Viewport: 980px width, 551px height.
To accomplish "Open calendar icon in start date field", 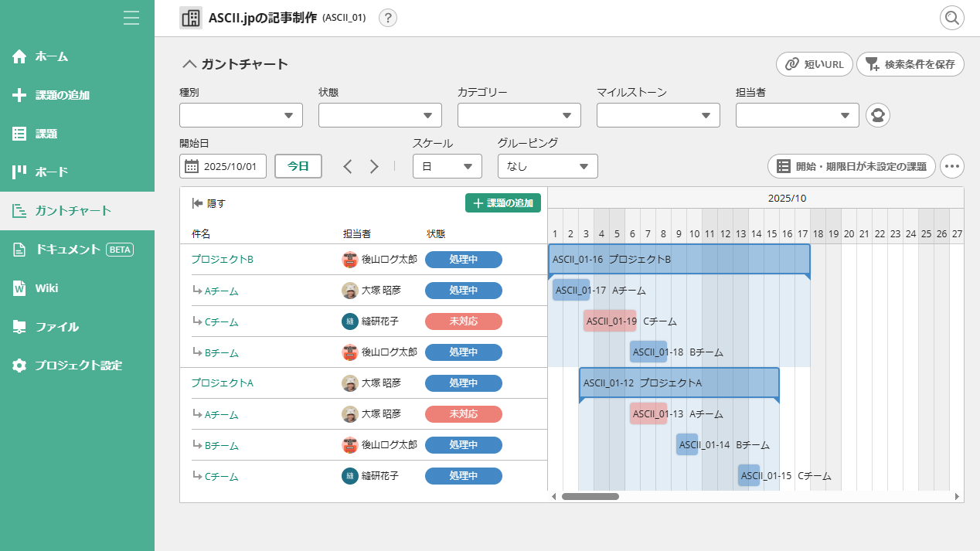I will tap(192, 166).
